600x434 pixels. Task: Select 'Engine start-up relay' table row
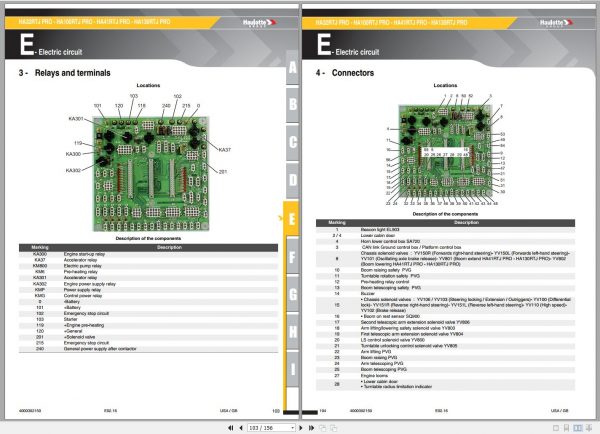pyautogui.click(x=148, y=254)
